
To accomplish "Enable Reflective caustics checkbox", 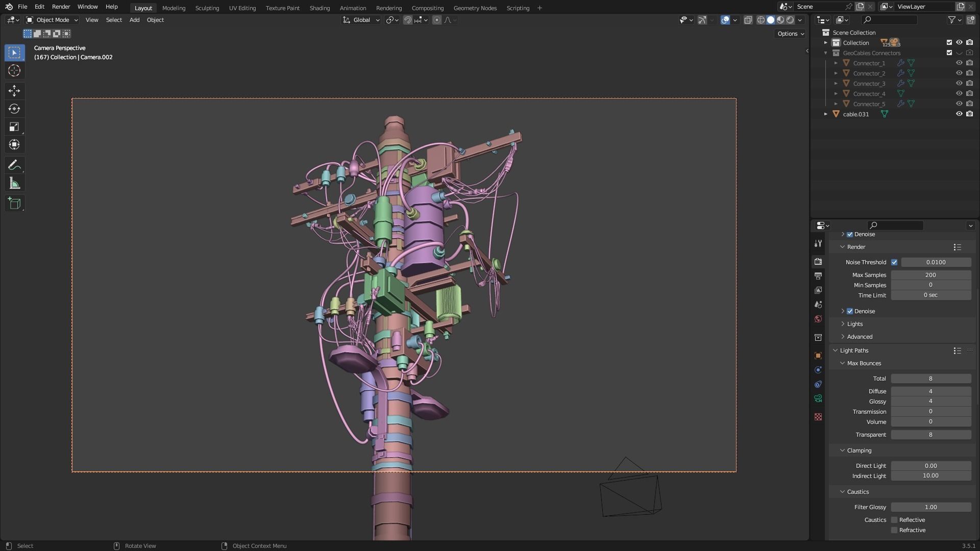I will 894,520.
